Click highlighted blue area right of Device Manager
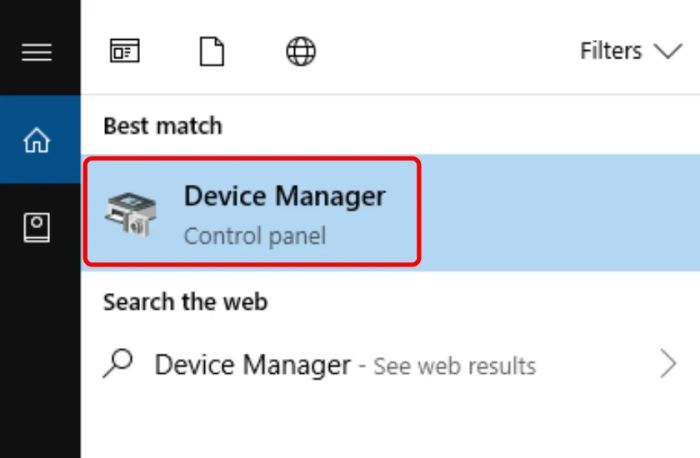This screenshot has width=700, height=458. tap(560, 212)
